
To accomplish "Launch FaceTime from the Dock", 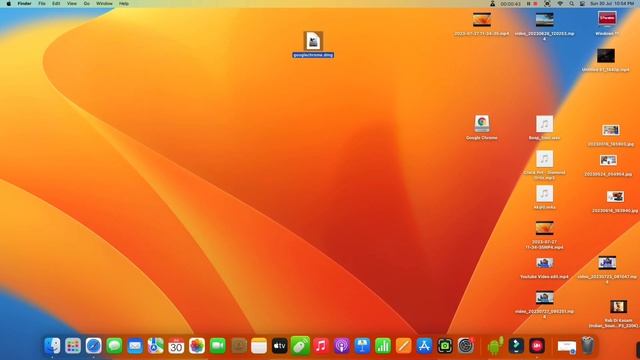I will [x=218, y=346].
